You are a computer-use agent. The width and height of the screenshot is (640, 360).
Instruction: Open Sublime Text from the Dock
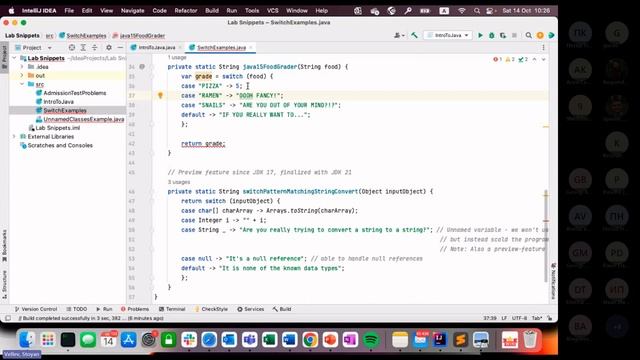tap(460, 340)
